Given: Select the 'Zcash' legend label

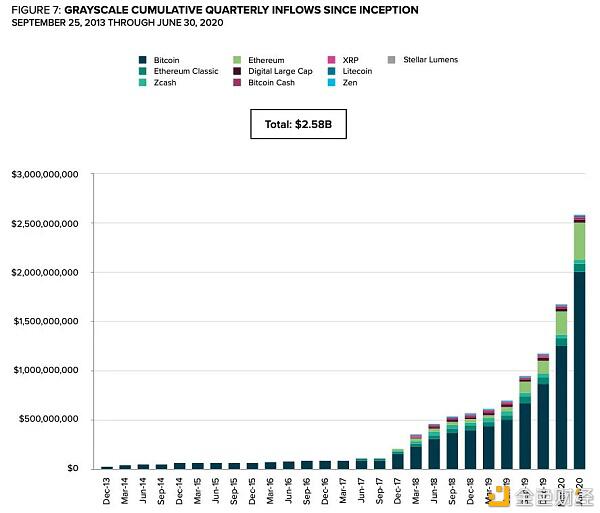Looking at the screenshot, I should coord(165,83).
